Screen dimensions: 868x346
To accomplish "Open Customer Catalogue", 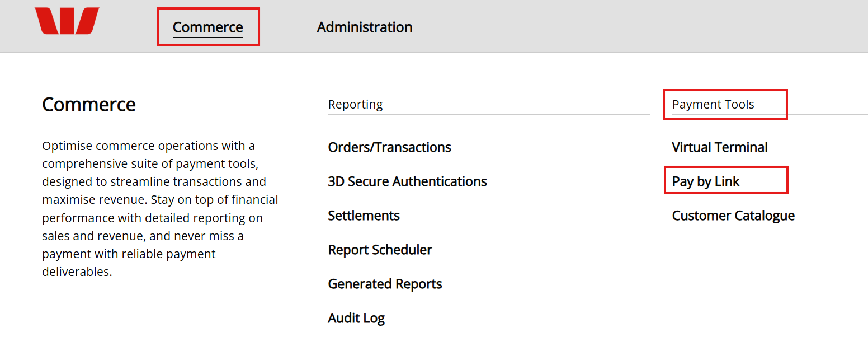I will [x=733, y=216].
